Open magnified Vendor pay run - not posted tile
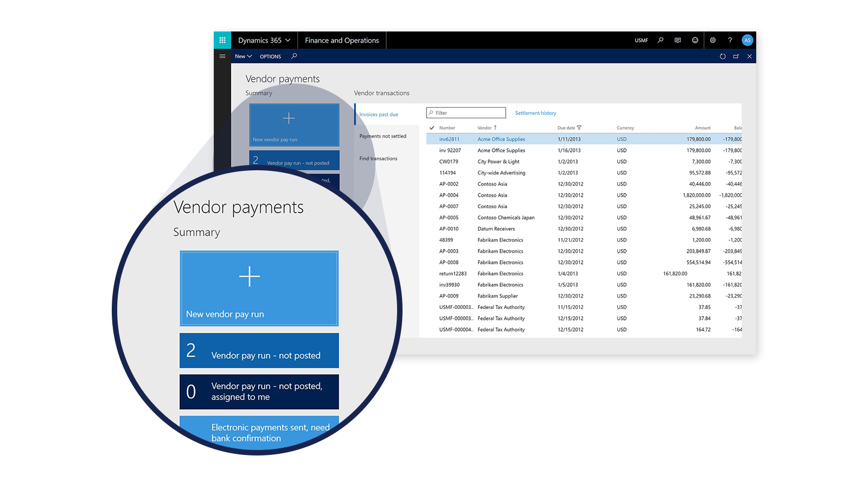 click(259, 350)
